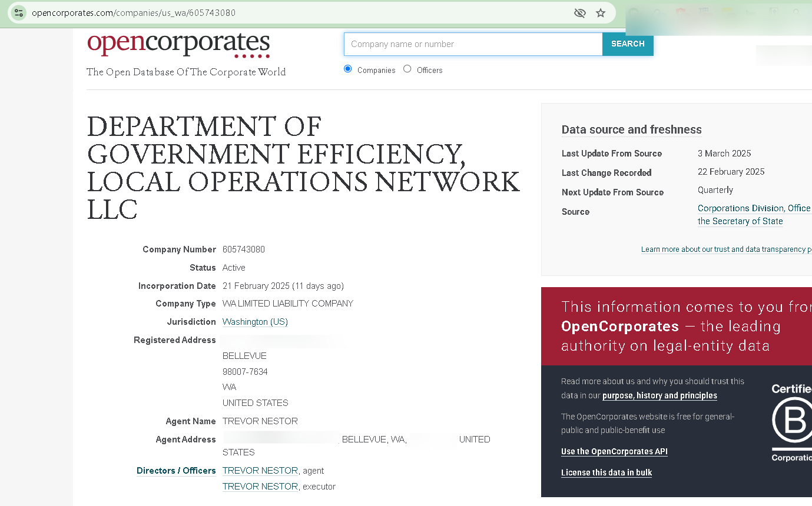Click the tracking protection eye icon
The height and width of the screenshot is (506, 812).
[580, 13]
